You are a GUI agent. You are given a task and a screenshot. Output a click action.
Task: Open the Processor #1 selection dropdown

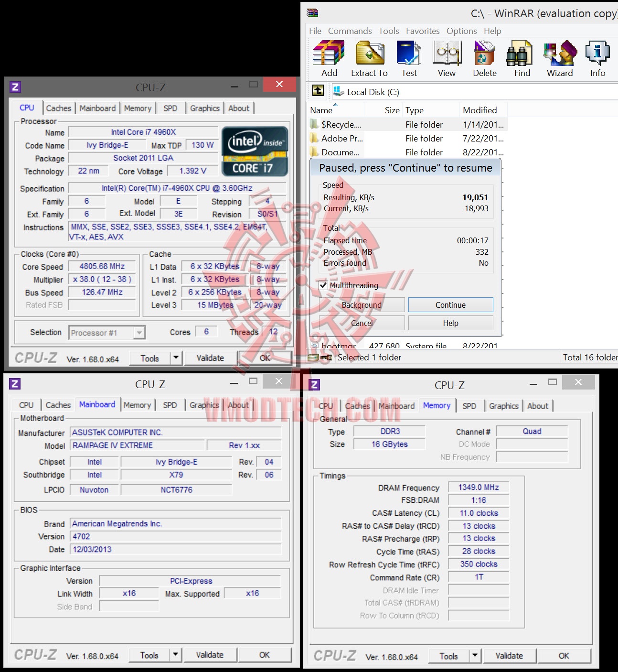[139, 333]
